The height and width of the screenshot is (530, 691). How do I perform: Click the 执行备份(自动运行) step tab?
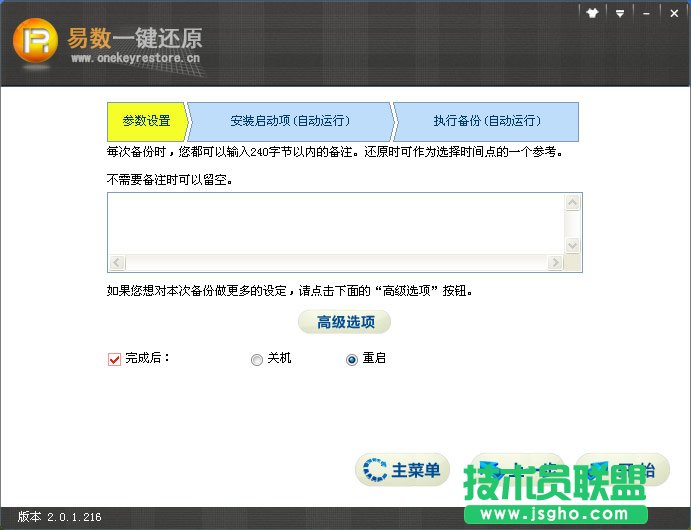(x=486, y=121)
